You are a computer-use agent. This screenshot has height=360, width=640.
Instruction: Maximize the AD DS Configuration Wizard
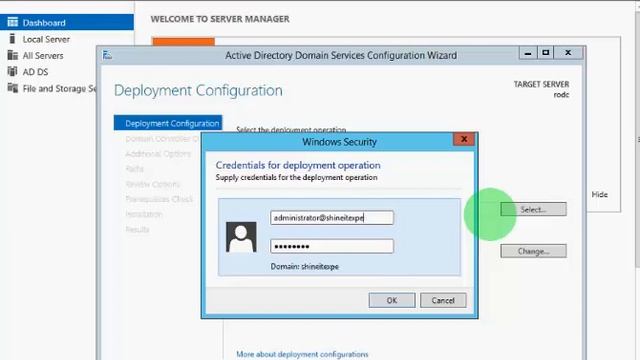coord(546,53)
